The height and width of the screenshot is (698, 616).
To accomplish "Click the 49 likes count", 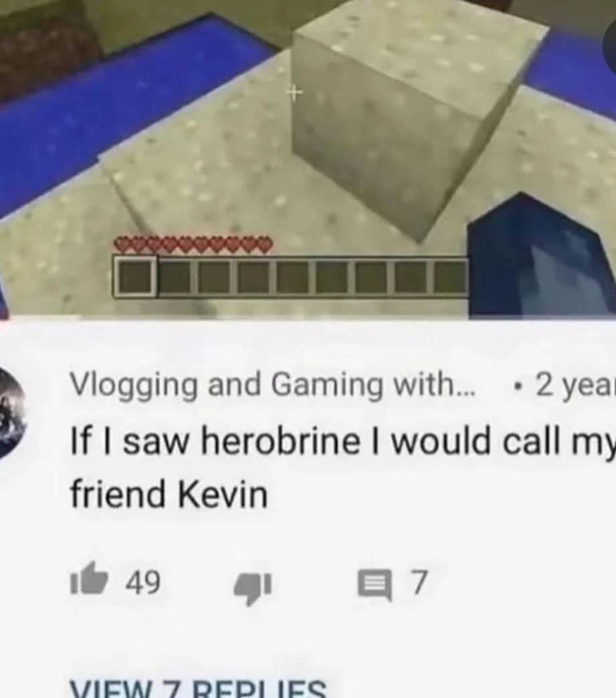I will (x=142, y=583).
